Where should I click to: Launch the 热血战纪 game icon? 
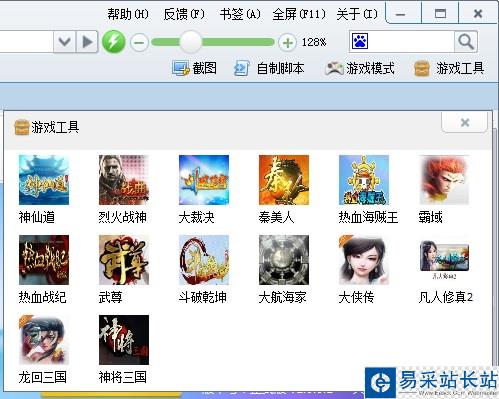point(44,260)
